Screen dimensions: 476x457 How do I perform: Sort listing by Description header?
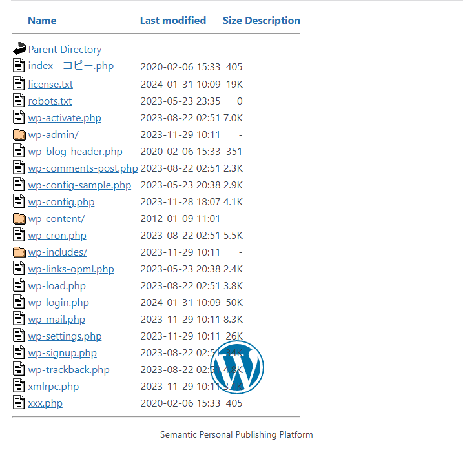pos(273,21)
